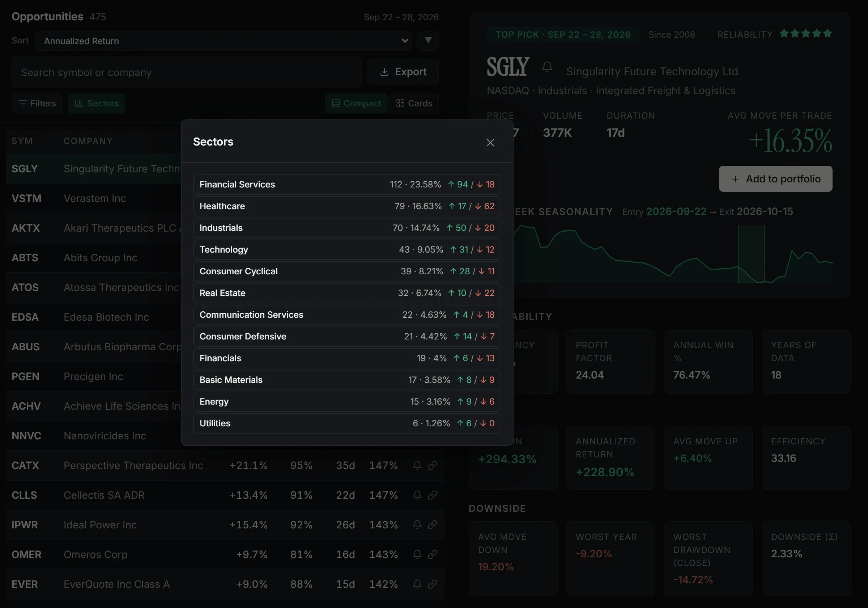
Task: Click the bell alert icon next to SGLY heading
Action: pos(546,67)
